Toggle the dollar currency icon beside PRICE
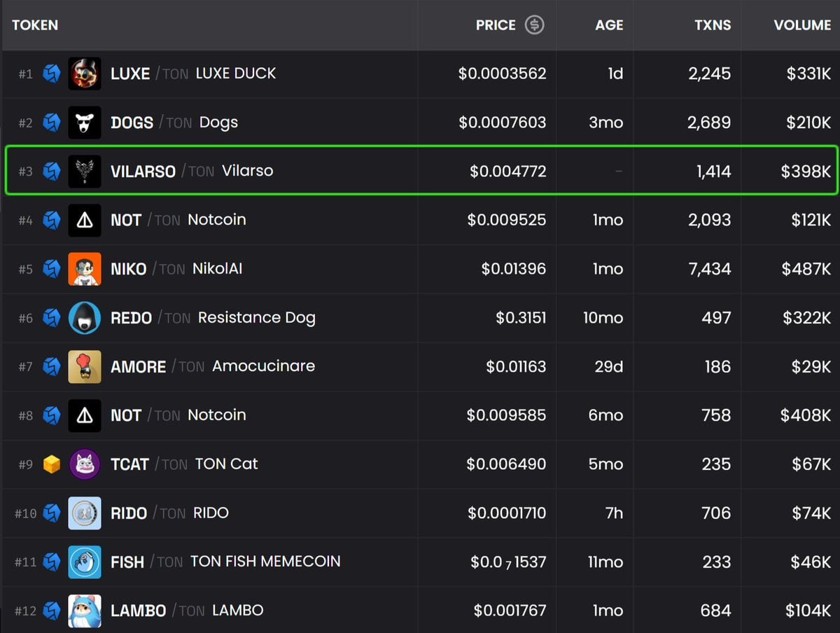Viewport: 840px width, 633px height. pos(535,25)
